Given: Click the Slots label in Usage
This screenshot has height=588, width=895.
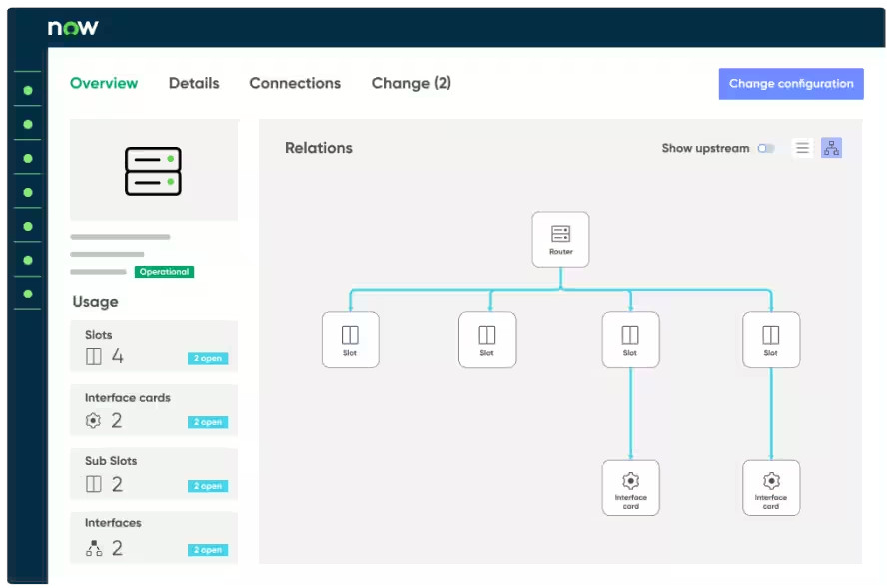Looking at the screenshot, I should tap(98, 335).
